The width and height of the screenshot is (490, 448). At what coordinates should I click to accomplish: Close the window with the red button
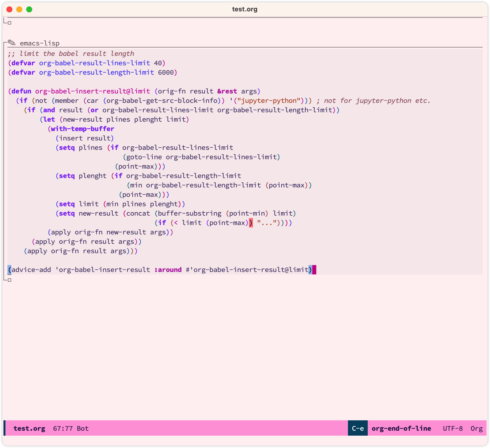pyautogui.click(x=9, y=9)
